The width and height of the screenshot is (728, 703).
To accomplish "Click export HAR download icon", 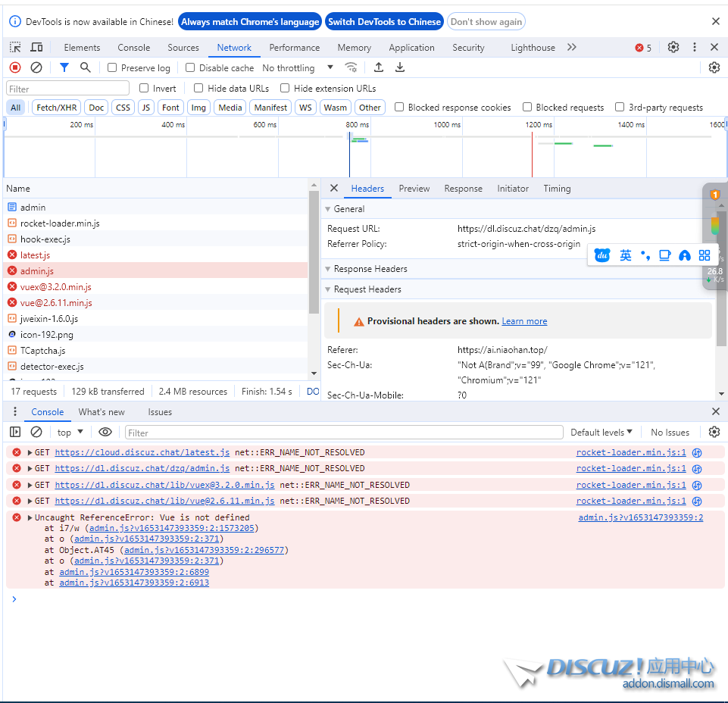I will (400, 67).
